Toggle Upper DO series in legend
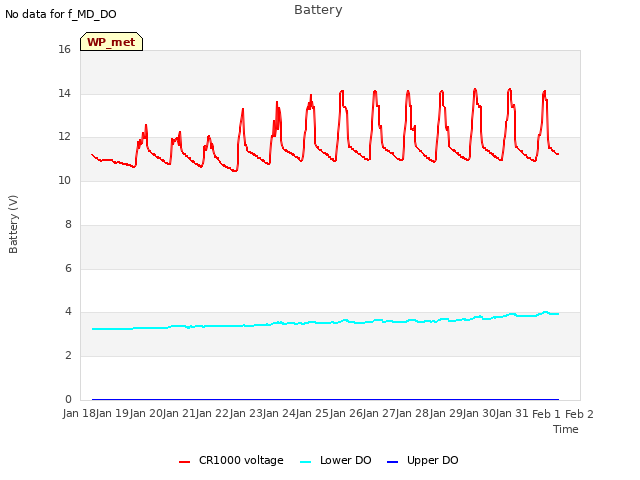This screenshot has width=640, height=480. click(x=422, y=460)
